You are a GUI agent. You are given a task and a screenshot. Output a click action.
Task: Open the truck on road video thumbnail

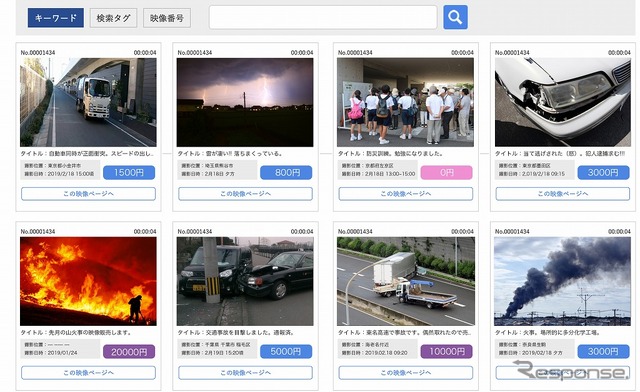tap(88, 102)
